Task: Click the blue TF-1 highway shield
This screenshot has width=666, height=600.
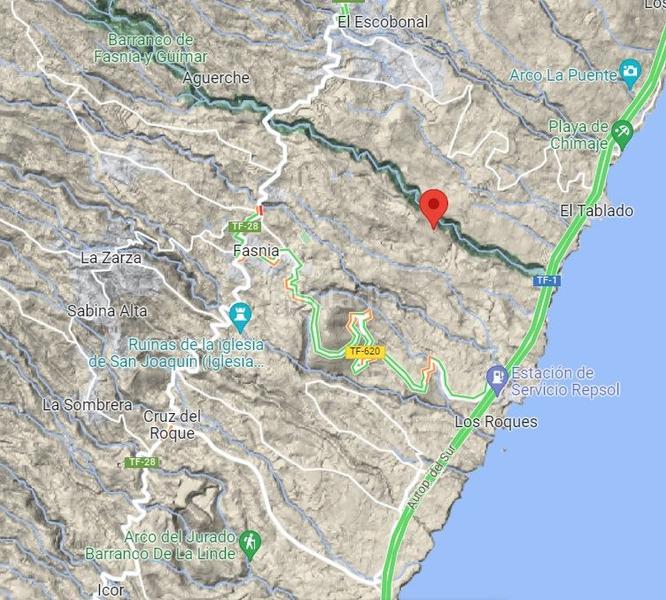Action: coord(547,280)
